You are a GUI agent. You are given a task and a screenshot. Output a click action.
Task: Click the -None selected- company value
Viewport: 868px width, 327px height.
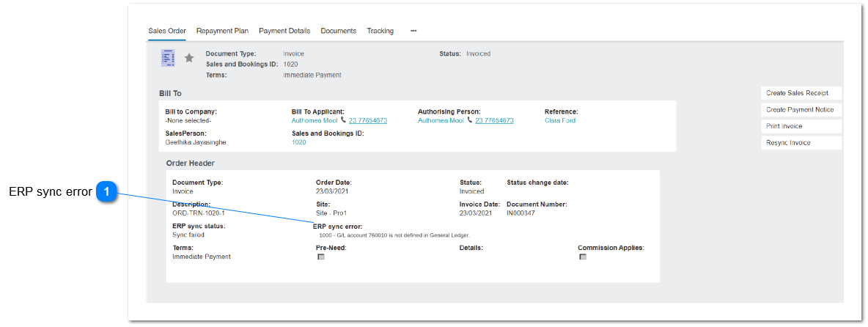[188, 121]
